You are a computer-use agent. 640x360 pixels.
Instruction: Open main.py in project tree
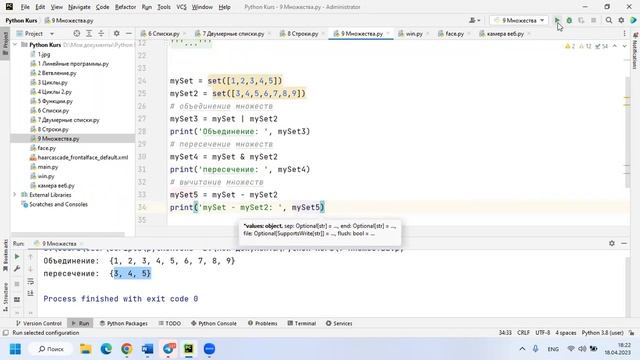(x=47, y=167)
